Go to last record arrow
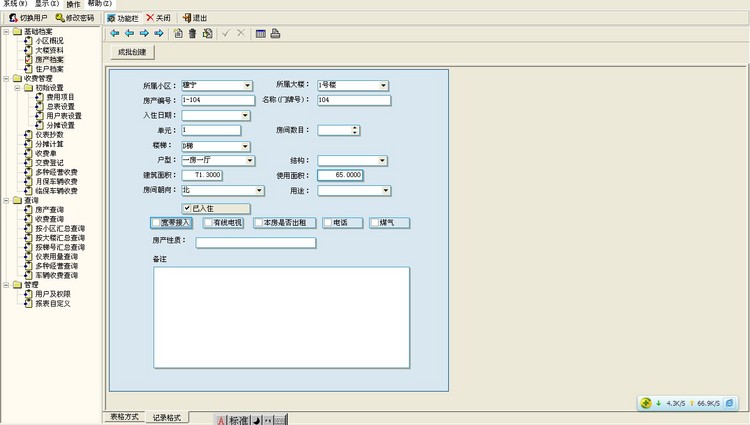 pyautogui.click(x=159, y=33)
